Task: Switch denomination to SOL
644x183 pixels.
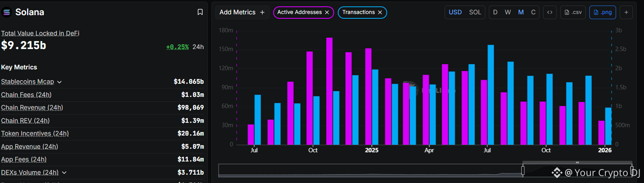Action: 475,12
